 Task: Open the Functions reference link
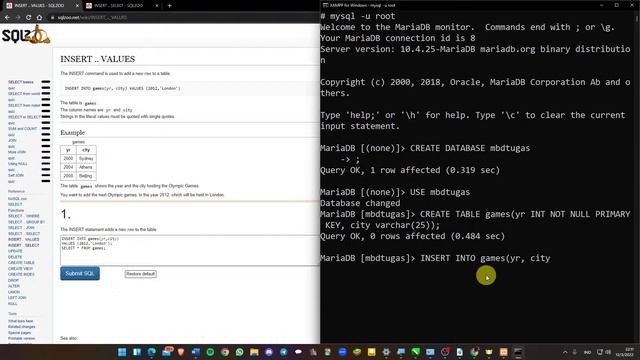(x=16, y=210)
